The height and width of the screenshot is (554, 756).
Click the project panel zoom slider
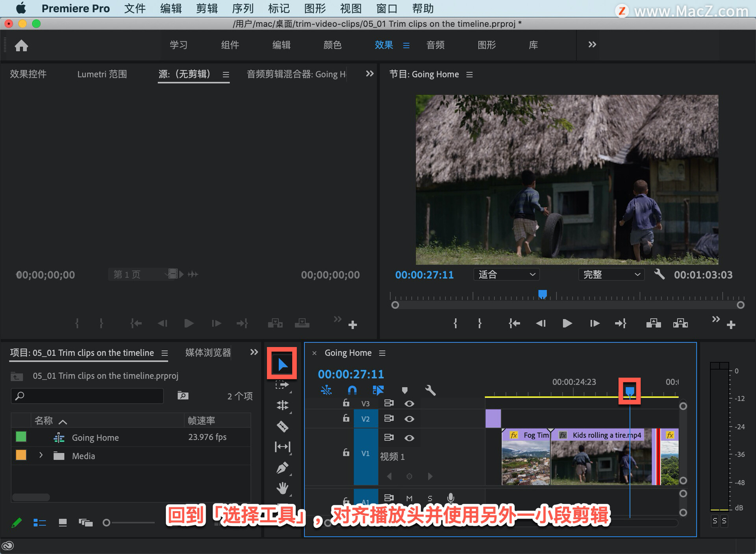106,523
